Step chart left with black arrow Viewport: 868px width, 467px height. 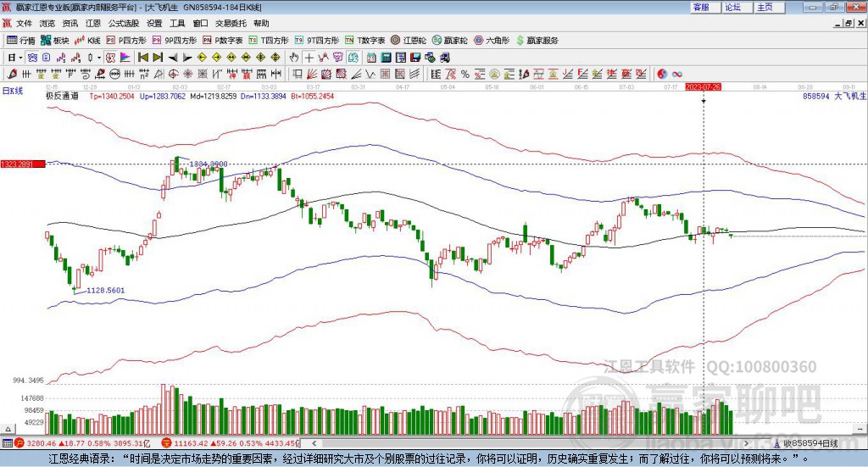coord(173,58)
